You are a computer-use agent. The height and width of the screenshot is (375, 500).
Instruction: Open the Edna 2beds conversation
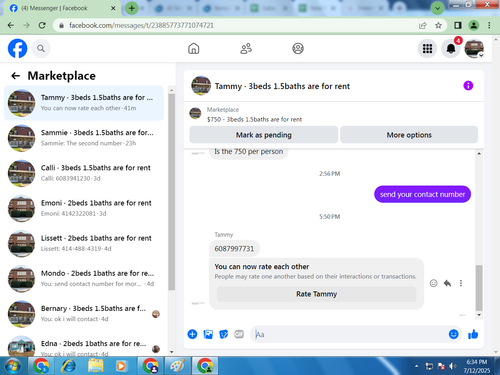(84, 347)
